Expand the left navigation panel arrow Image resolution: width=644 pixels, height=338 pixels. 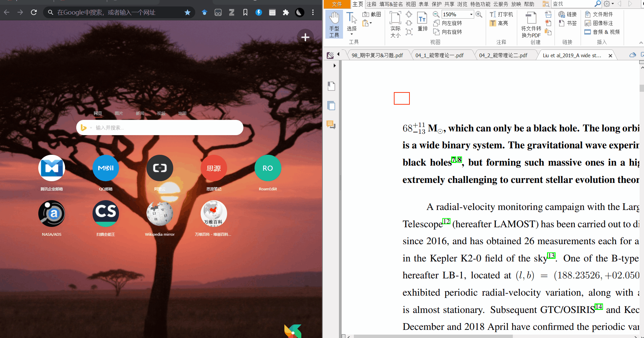tap(335, 65)
